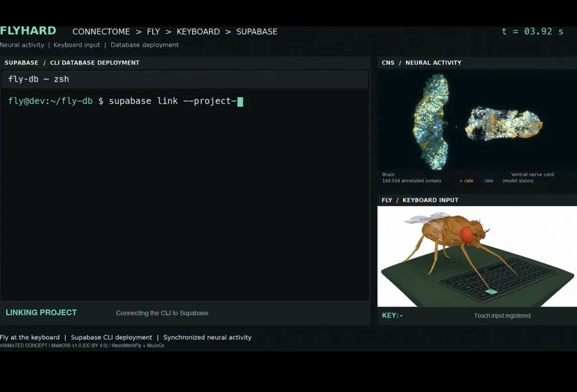This screenshot has width=577, height=392.
Task: Click the 'Neural activity' subtitle text
Action: 22,45
